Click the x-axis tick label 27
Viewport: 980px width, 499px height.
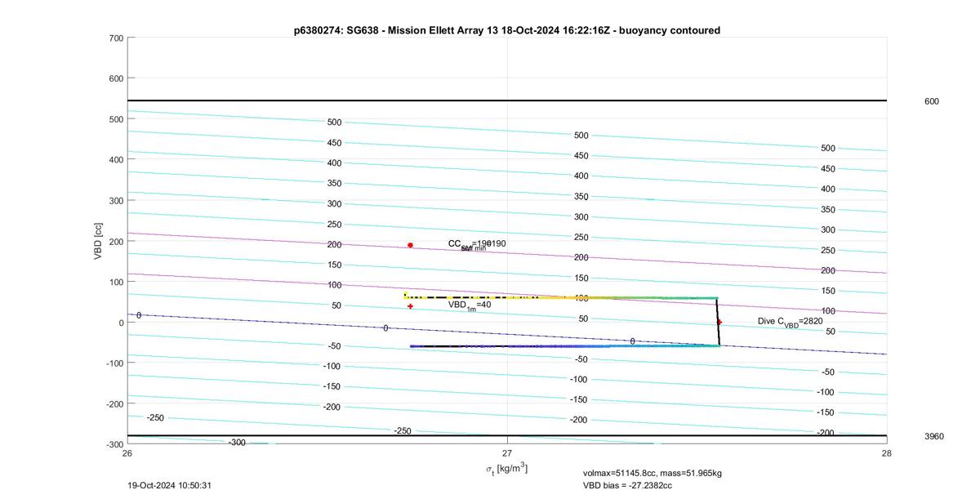pyautogui.click(x=507, y=452)
